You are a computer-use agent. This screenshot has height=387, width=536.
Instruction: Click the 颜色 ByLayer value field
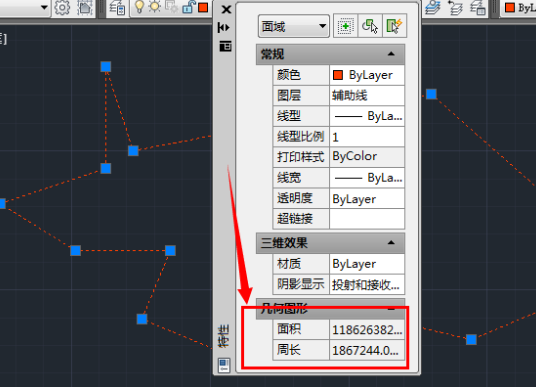[x=367, y=75]
